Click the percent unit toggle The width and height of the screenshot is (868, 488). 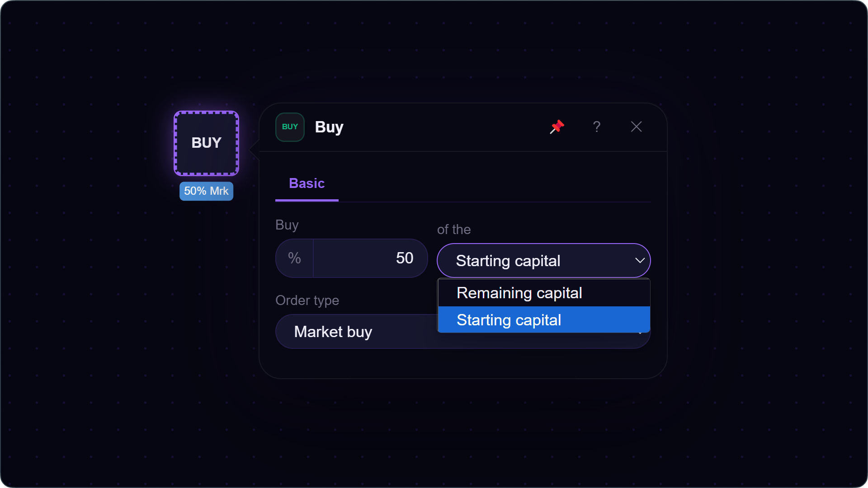[x=294, y=258]
